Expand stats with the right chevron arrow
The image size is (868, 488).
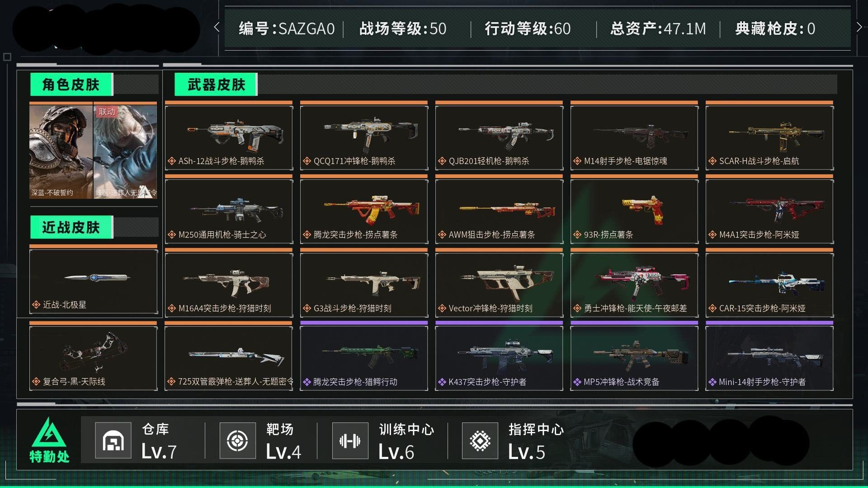(859, 28)
